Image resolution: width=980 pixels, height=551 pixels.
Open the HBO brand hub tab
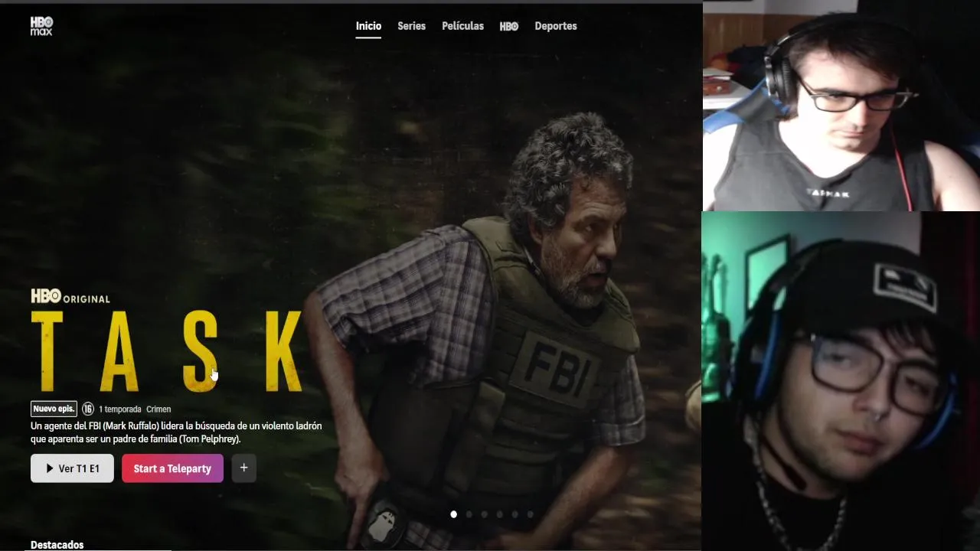pos(509,26)
